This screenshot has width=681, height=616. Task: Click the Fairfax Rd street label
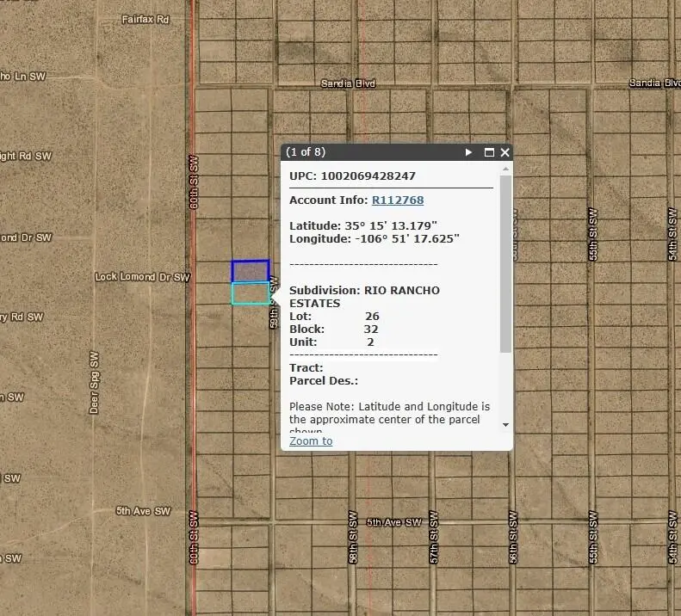[145, 19]
